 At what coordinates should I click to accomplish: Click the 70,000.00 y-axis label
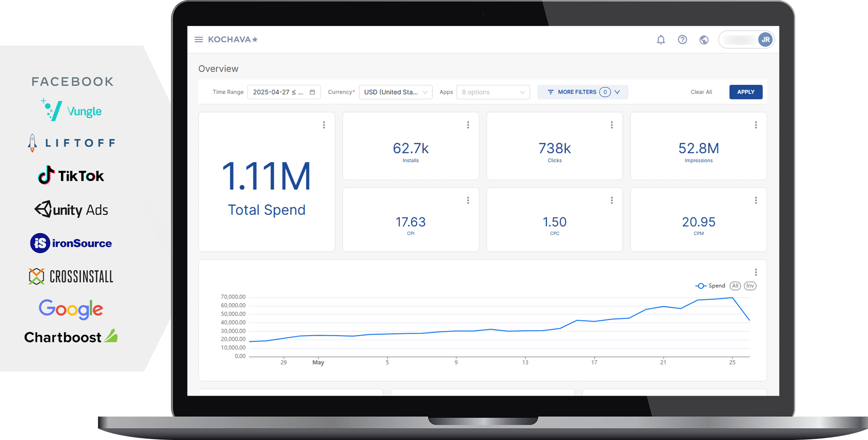point(233,297)
